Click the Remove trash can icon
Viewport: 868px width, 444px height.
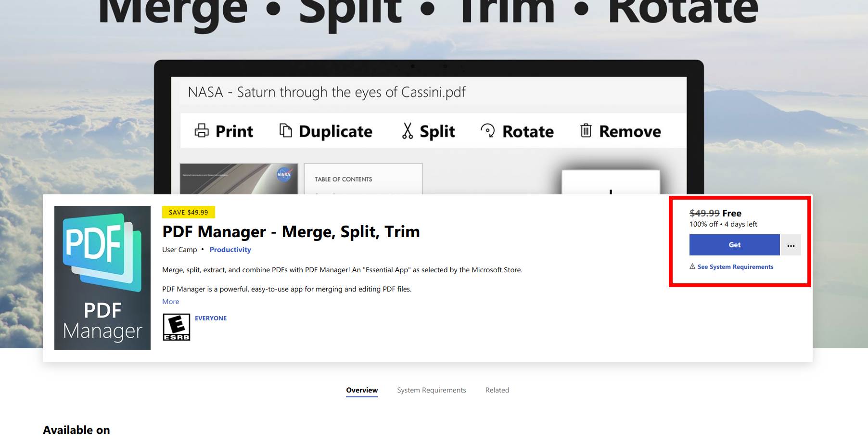coord(586,130)
